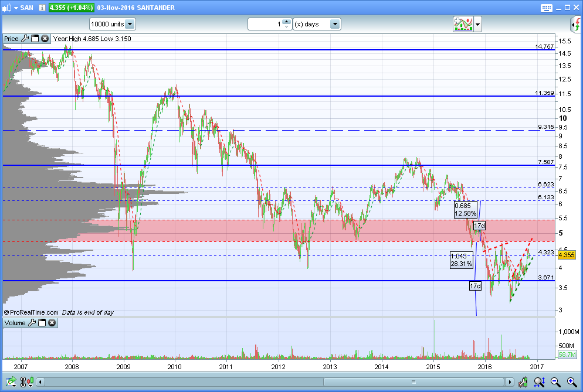Select the 6.133 dotted line label
The height and width of the screenshot is (392, 583).
coord(546,197)
